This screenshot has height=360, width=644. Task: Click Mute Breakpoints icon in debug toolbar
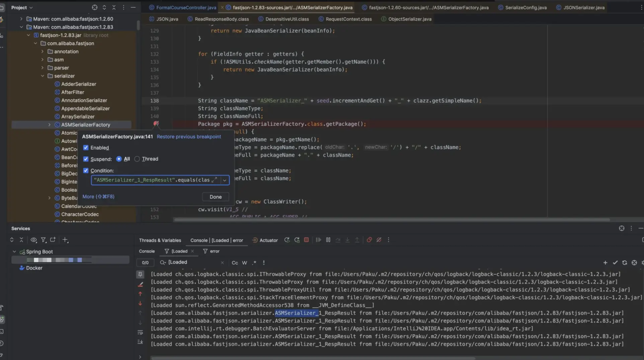coord(379,240)
